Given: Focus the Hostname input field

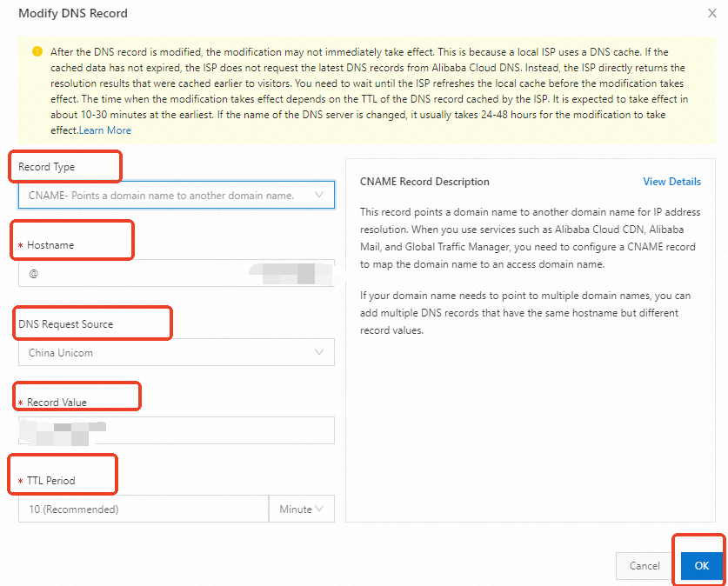Looking at the screenshot, I should pos(139,273).
